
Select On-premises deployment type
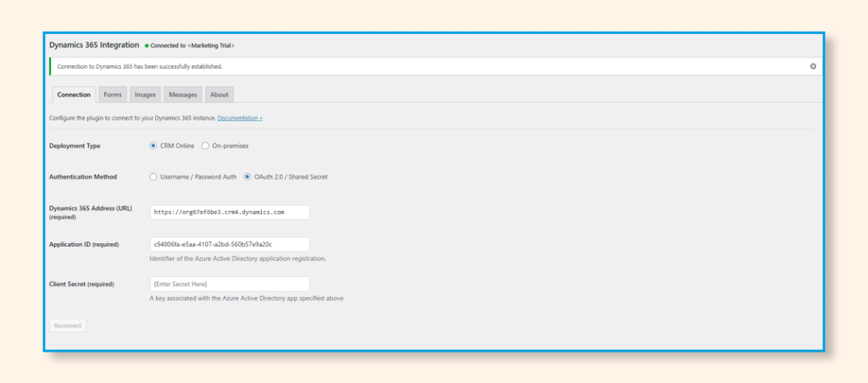(205, 146)
